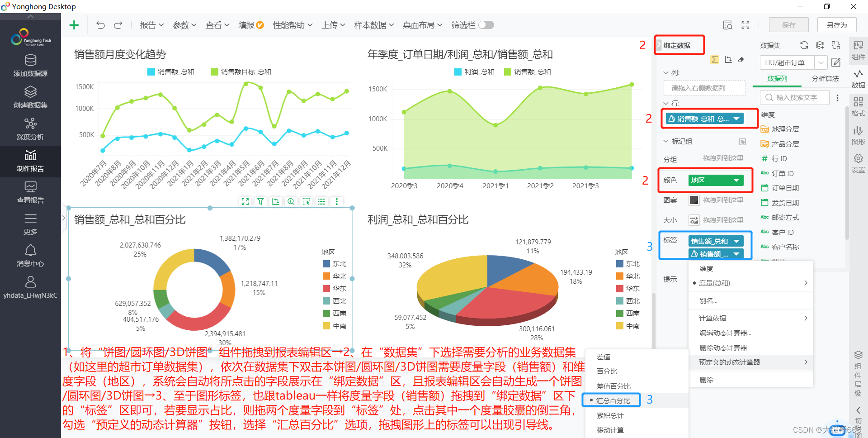
Task: Open the 组件 components side tab
Action: pyautogui.click(x=858, y=50)
